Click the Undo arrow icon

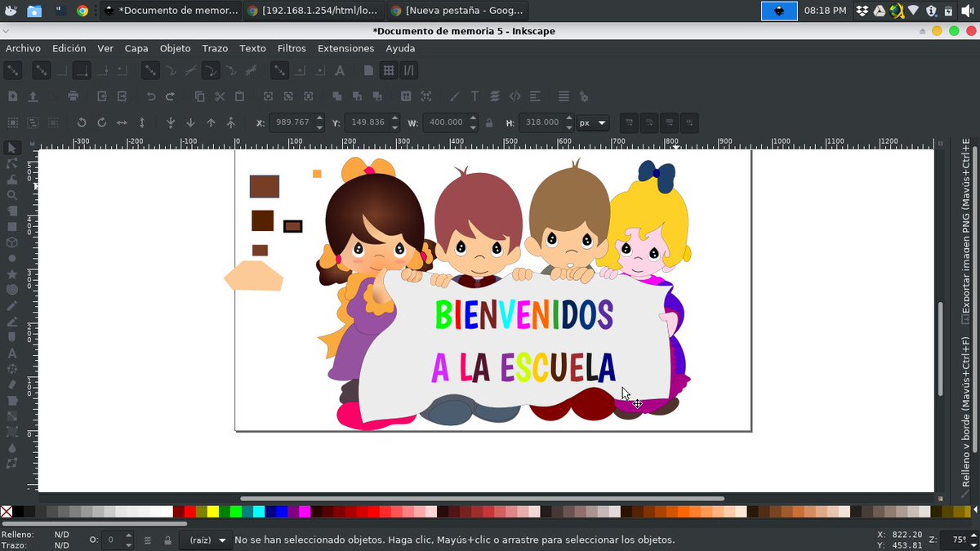(150, 96)
